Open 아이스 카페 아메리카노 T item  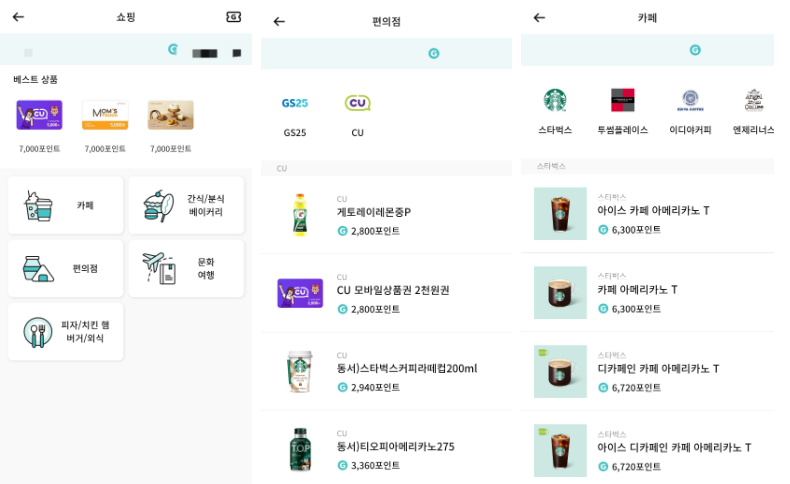647,214
